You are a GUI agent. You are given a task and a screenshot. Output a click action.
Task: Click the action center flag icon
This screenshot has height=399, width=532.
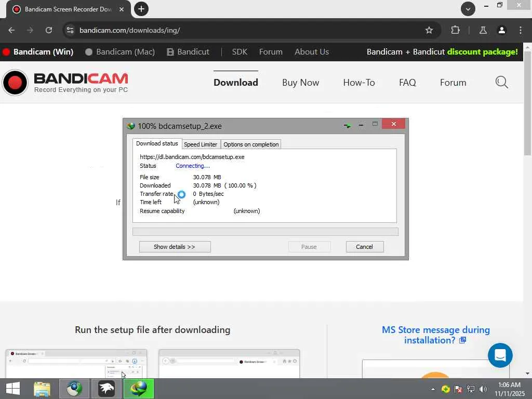pyautogui.click(x=458, y=389)
